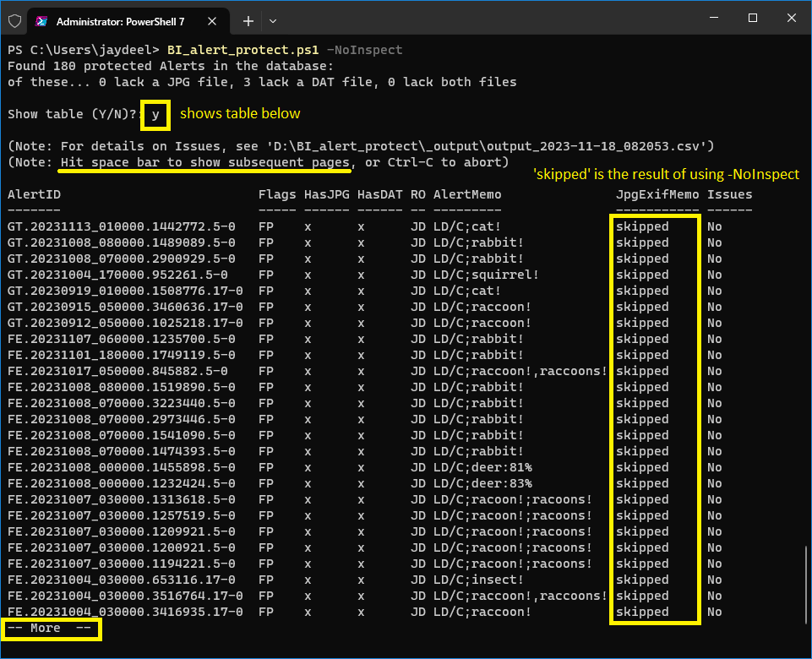Viewport: 812px width, 659px height.
Task: Close the Administrator: PowerShell 7 tab
Action: point(218,20)
